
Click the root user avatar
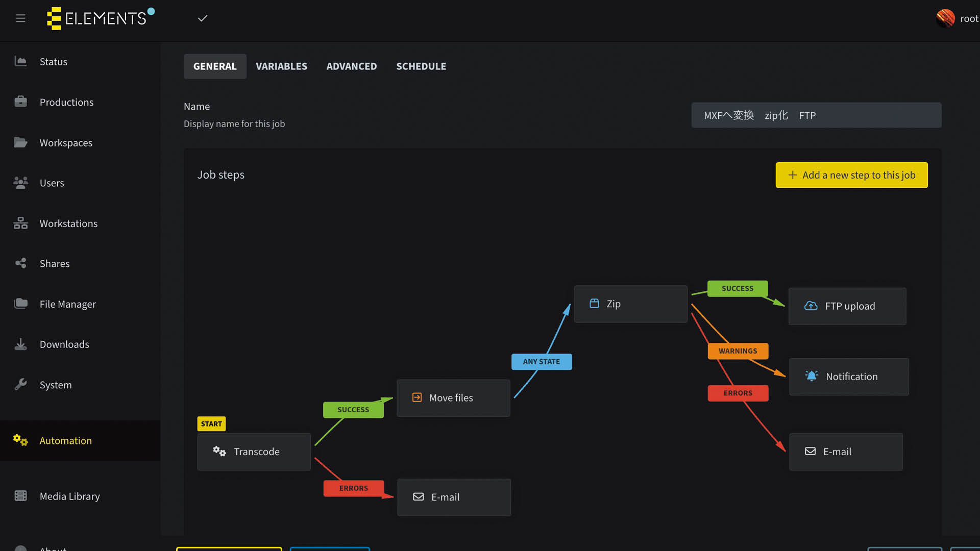[945, 18]
